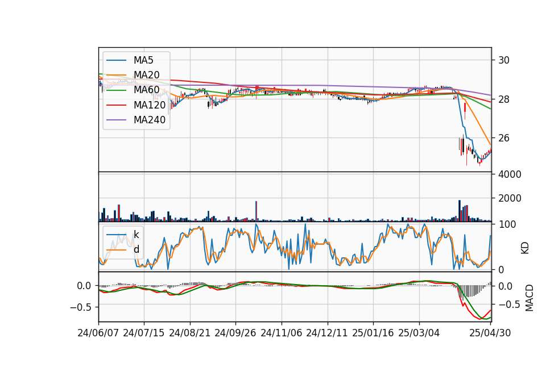Click the 24/08/21 date tick label
Screen dimensions: 546x392
pyautogui.click(x=190, y=333)
